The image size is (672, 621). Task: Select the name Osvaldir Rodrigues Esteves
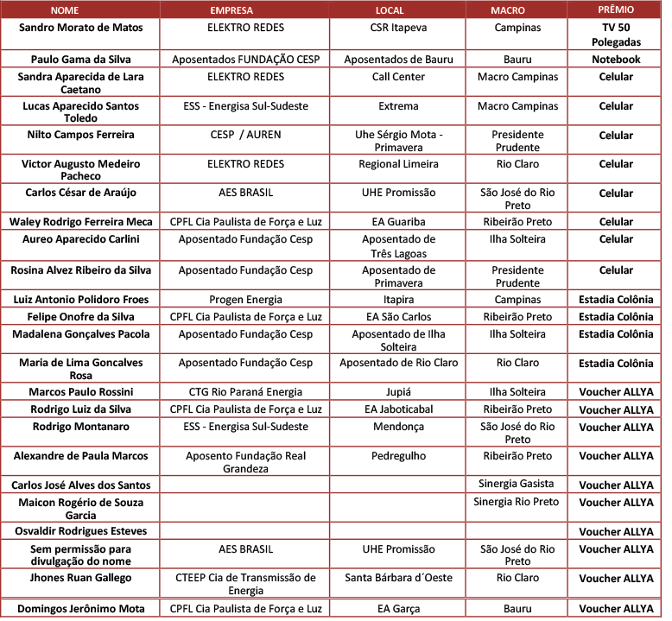[81, 531]
